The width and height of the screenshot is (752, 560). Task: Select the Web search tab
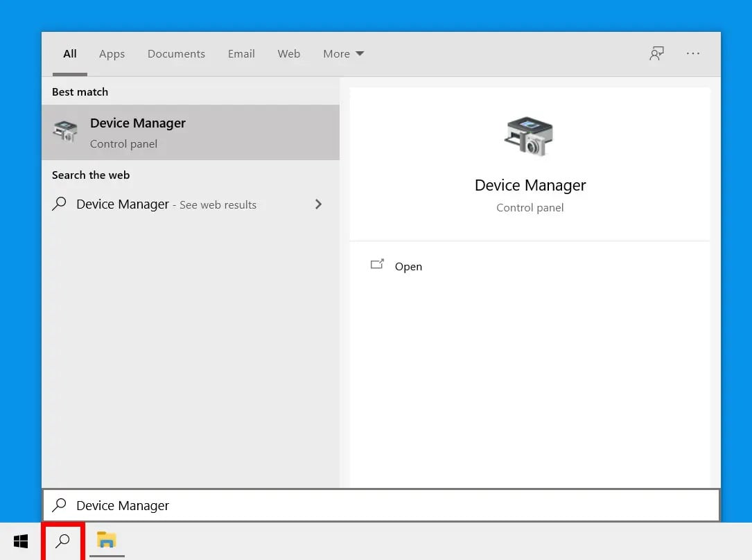point(288,53)
